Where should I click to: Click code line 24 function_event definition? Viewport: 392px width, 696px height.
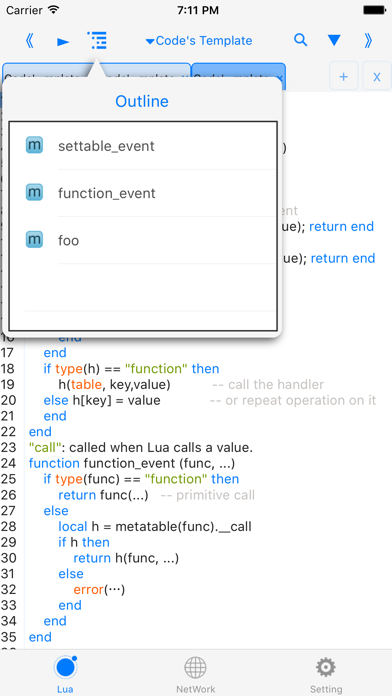[131, 463]
